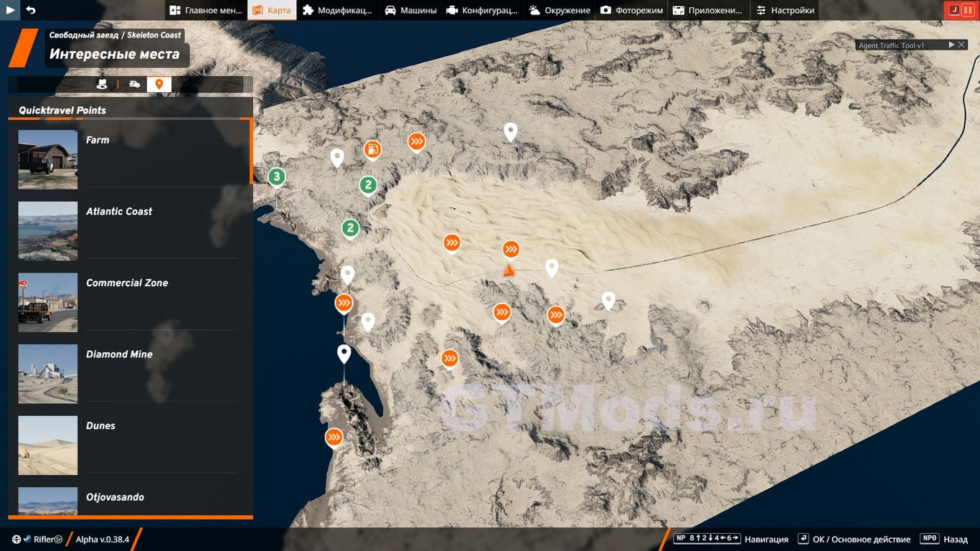Image resolution: width=980 pixels, height=551 pixels.
Task: Select the dark pin marker near the bay
Action: pyautogui.click(x=344, y=353)
